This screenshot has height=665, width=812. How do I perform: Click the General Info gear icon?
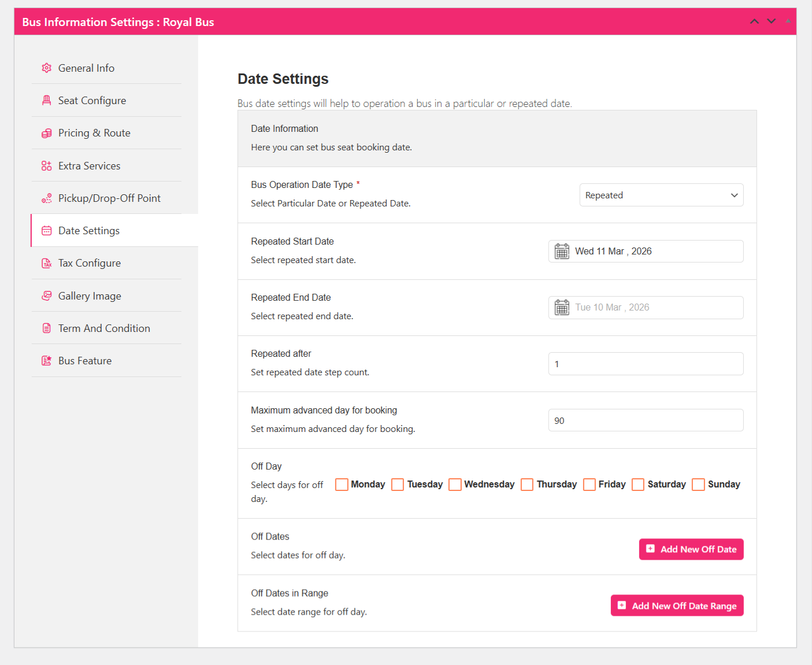tap(47, 68)
